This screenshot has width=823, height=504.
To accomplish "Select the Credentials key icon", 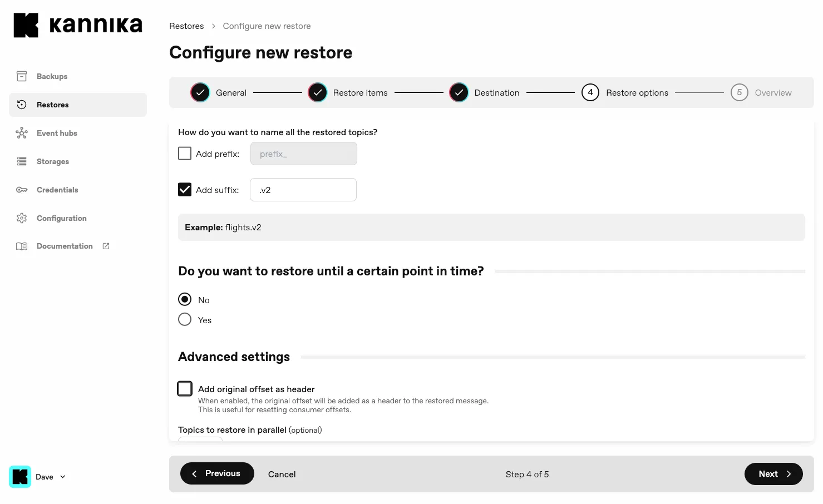I will coord(22,190).
